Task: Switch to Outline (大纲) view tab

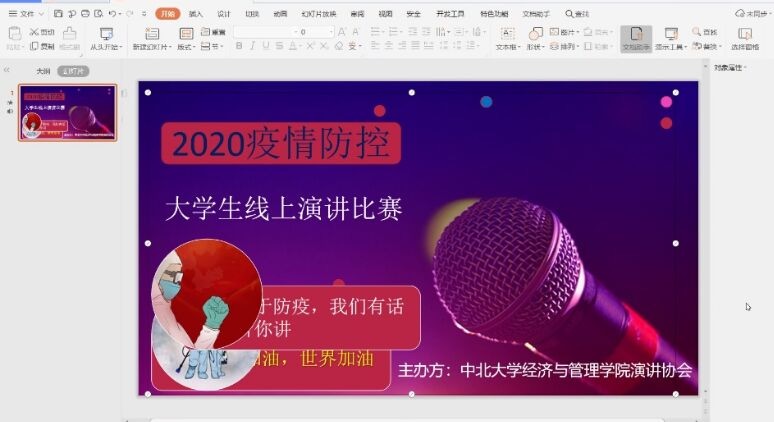Action: coord(43,71)
